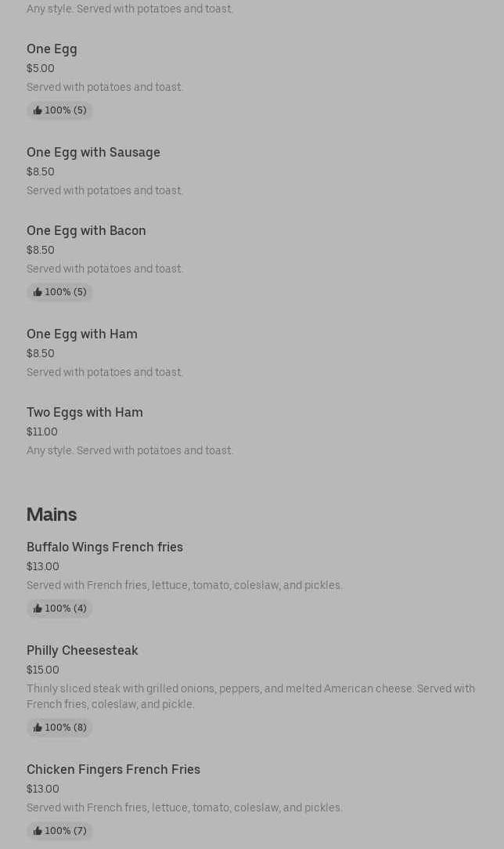Image resolution: width=504 pixels, height=849 pixels.
Task: Click the Philly Cheesesteak description text
Action: (x=250, y=696)
